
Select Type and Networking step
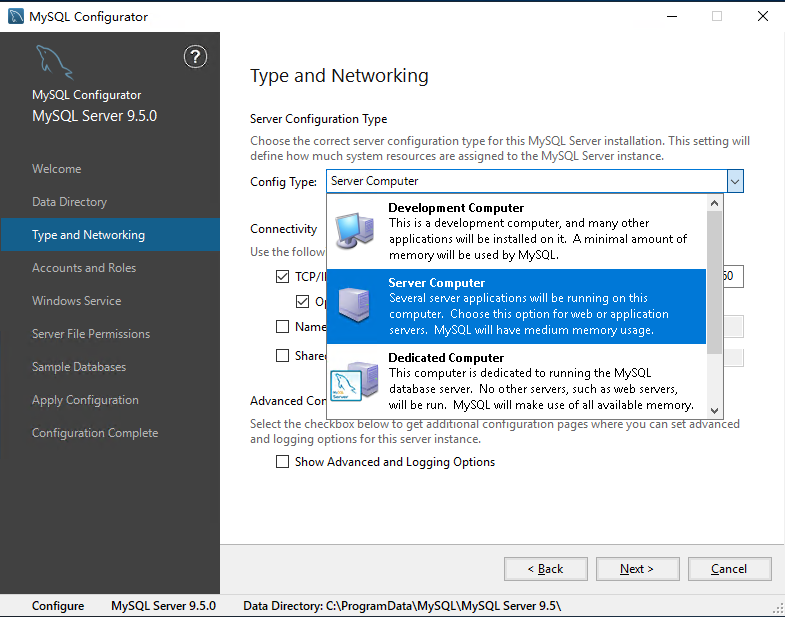coord(110,234)
